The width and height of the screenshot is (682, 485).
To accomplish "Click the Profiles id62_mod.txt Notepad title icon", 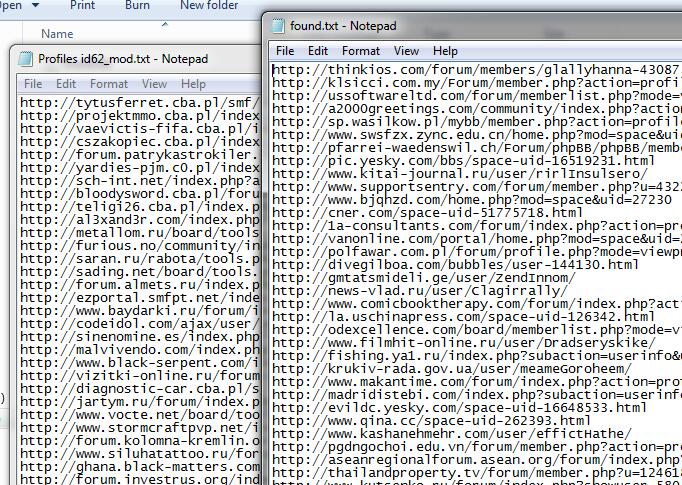I will [26, 59].
